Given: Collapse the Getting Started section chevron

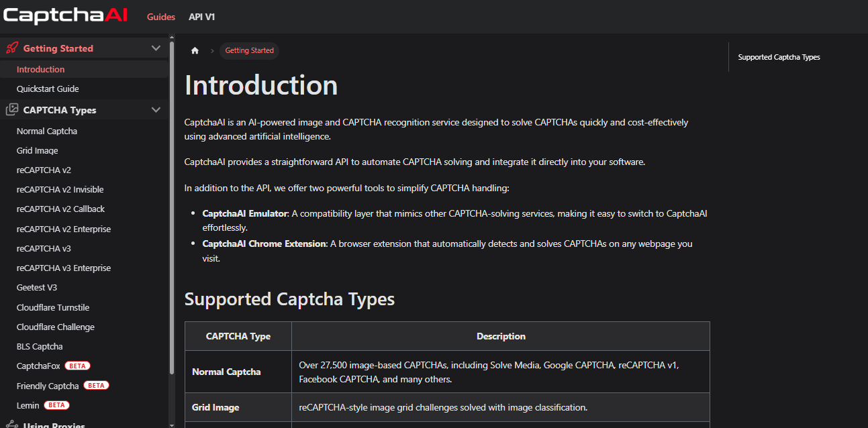Looking at the screenshot, I should pos(156,48).
